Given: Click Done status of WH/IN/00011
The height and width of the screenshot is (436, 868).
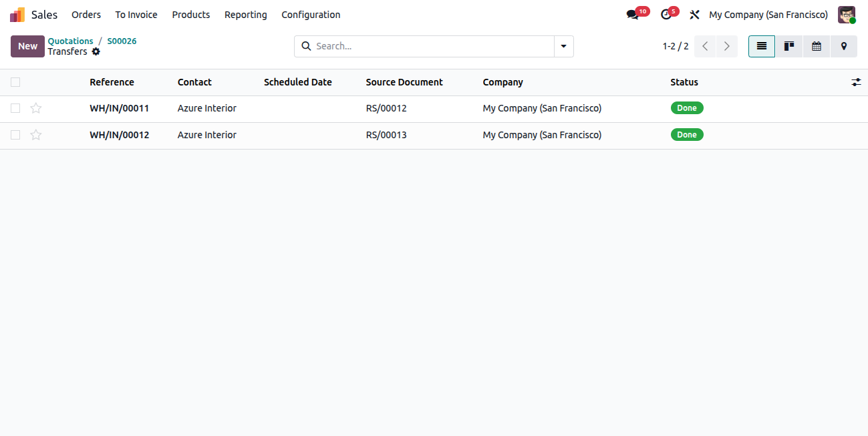Looking at the screenshot, I should (687, 108).
